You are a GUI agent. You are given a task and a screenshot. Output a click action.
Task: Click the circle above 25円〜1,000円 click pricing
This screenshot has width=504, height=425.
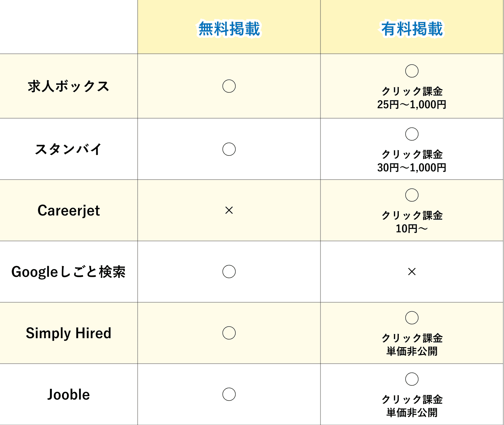[412, 71]
